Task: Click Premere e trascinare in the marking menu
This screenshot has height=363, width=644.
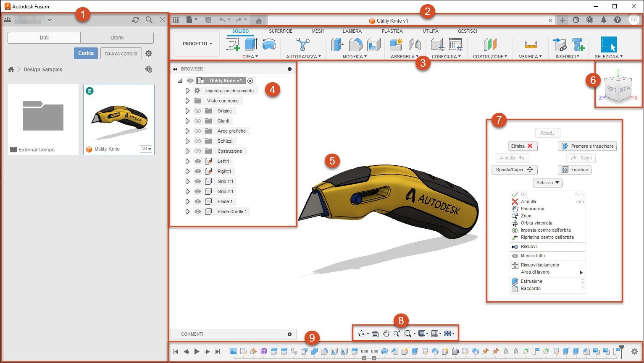Action: pyautogui.click(x=587, y=146)
